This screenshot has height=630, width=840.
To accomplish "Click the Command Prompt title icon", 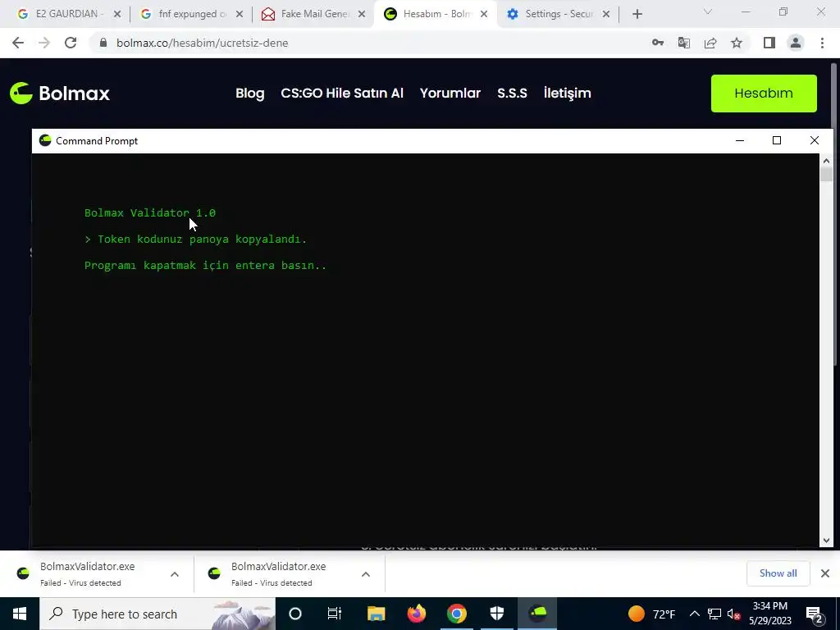I will pyautogui.click(x=45, y=140).
